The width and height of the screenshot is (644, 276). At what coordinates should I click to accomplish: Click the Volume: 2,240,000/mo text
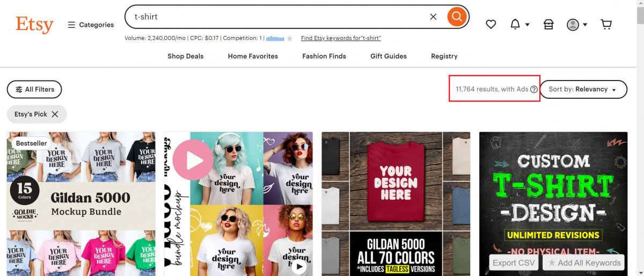[156, 38]
